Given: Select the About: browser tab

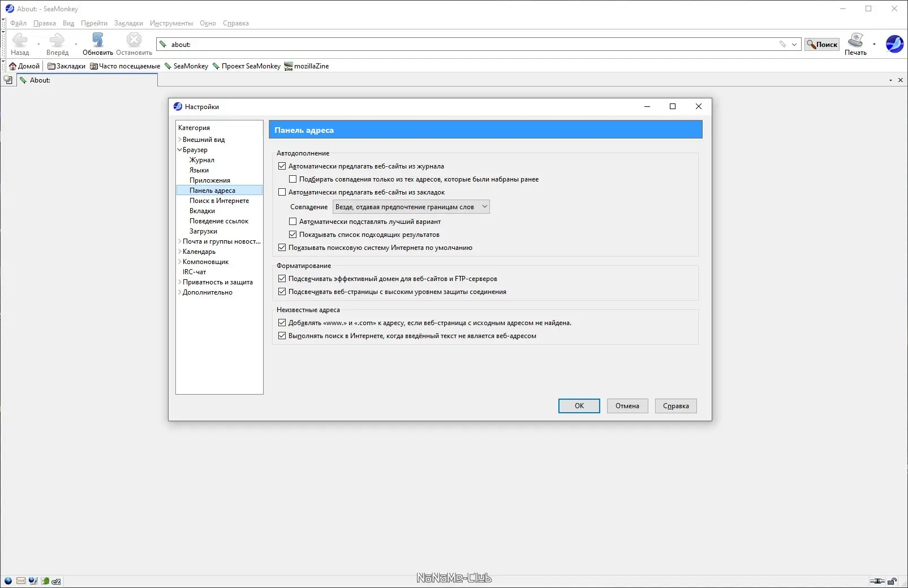Looking at the screenshot, I should (x=87, y=80).
